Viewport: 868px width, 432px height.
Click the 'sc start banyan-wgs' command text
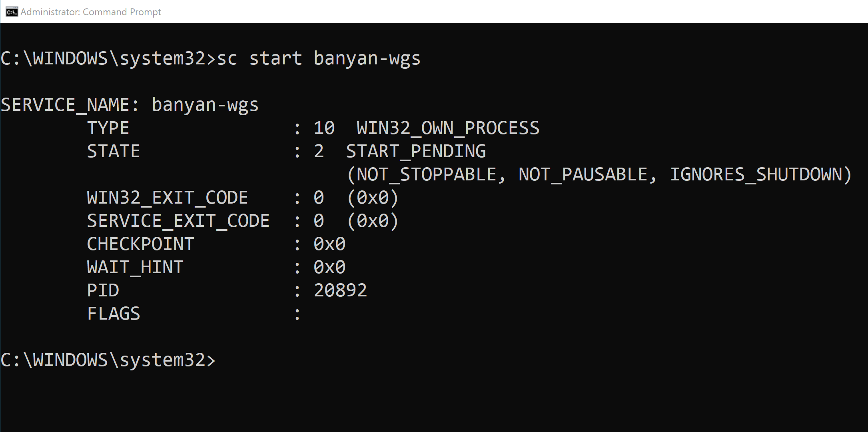pos(319,58)
